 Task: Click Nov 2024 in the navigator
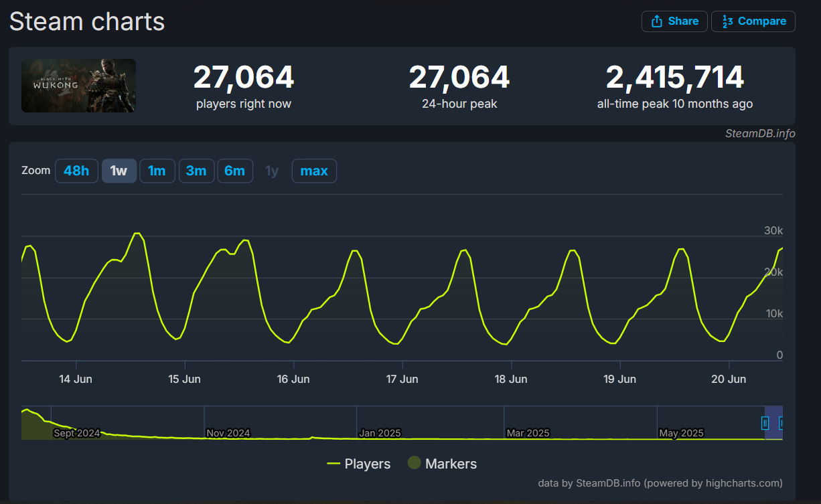point(228,433)
